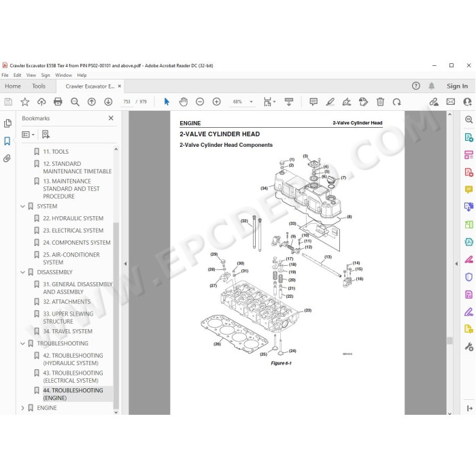The image size is (476, 476).
Task: Zoom in with the plus circle
Action: pyautogui.click(x=216, y=102)
